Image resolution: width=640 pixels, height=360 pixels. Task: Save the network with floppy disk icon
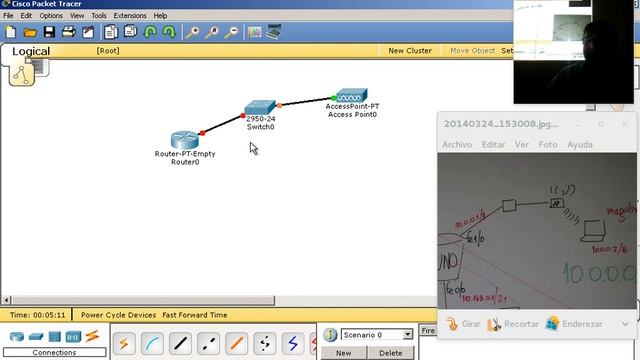tap(49, 32)
